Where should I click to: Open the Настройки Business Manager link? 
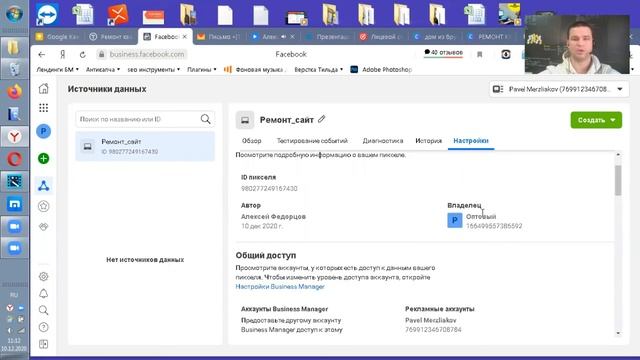pos(280,287)
